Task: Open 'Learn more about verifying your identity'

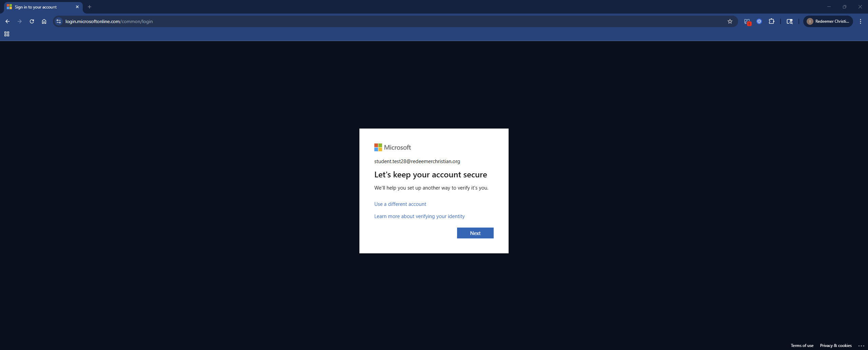Action: 419,216
